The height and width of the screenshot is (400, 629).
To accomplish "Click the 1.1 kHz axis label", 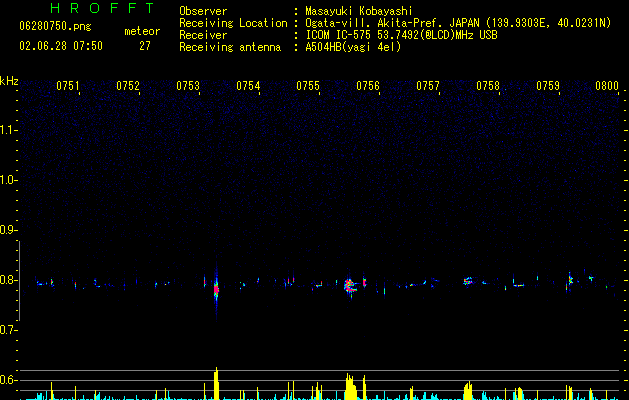I will click(8, 130).
